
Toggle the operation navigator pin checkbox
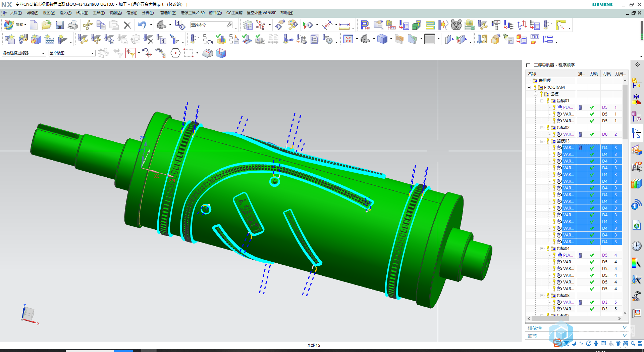528,65
